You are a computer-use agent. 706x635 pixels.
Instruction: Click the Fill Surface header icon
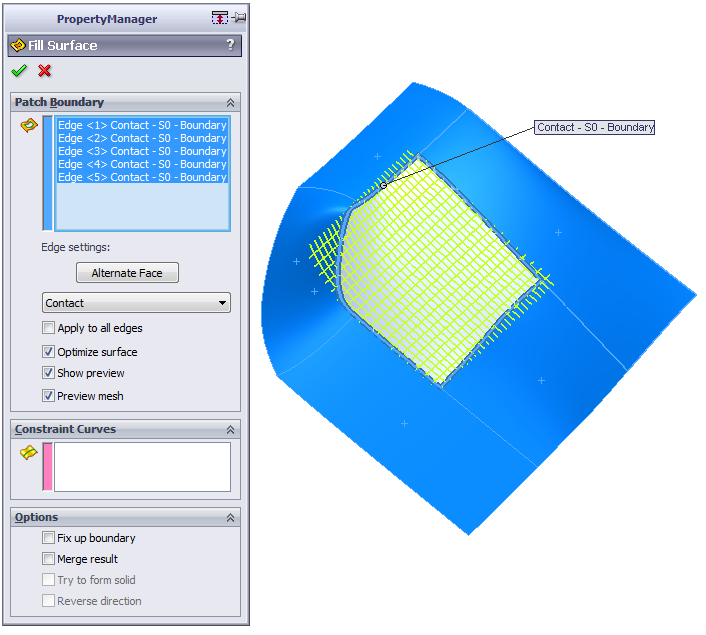pyautogui.click(x=18, y=45)
